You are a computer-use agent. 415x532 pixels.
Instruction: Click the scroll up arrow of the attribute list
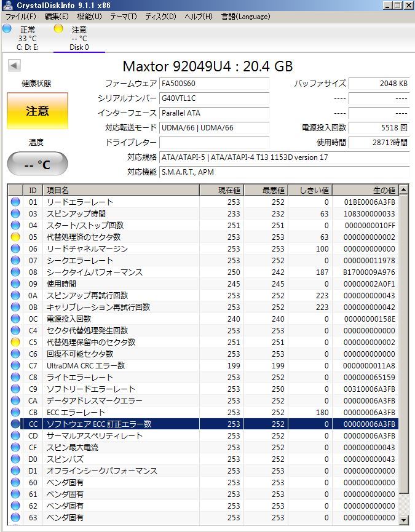coord(403,189)
